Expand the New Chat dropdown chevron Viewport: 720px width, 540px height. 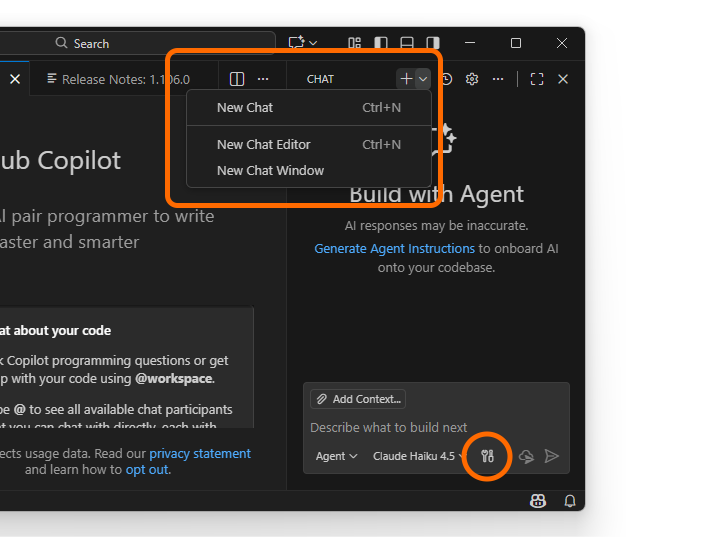click(423, 79)
